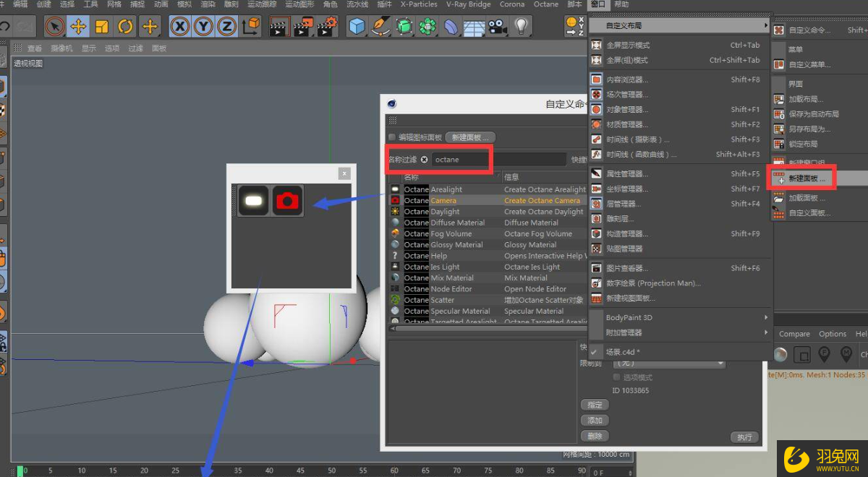
Task: Select the Live Selection arrow tool
Action: pyautogui.click(x=54, y=27)
